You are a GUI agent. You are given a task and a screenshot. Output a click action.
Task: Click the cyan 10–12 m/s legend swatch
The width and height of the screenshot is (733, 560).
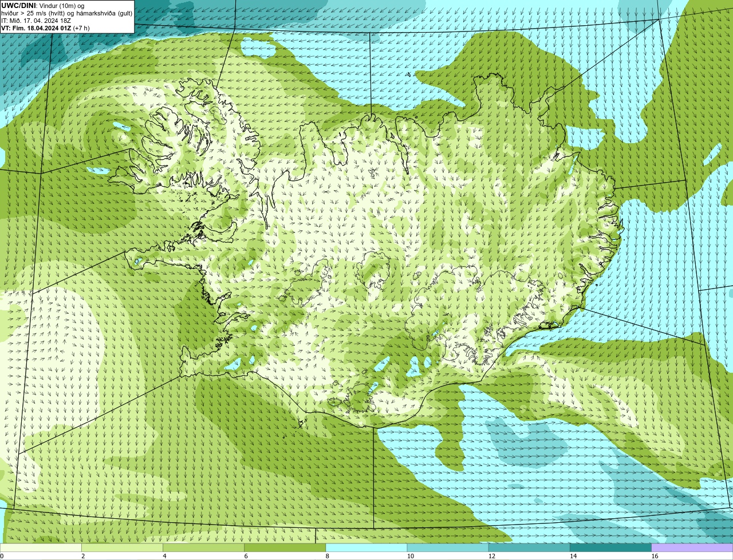coord(448,547)
